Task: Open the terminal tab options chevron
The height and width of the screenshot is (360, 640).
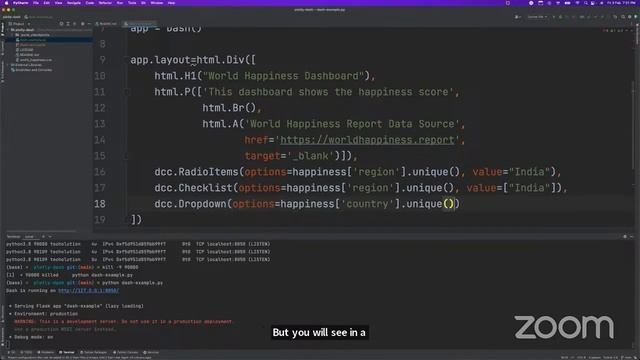Action: coord(50,237)
